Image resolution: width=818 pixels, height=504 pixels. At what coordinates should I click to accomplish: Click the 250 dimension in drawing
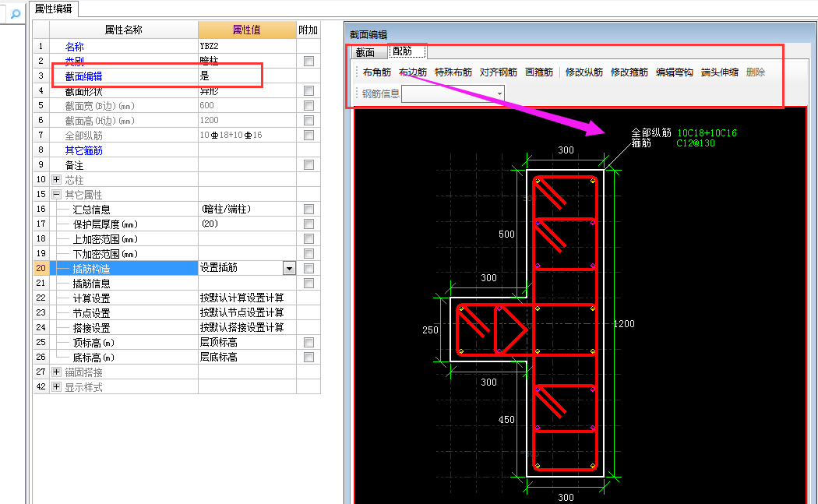430,330
